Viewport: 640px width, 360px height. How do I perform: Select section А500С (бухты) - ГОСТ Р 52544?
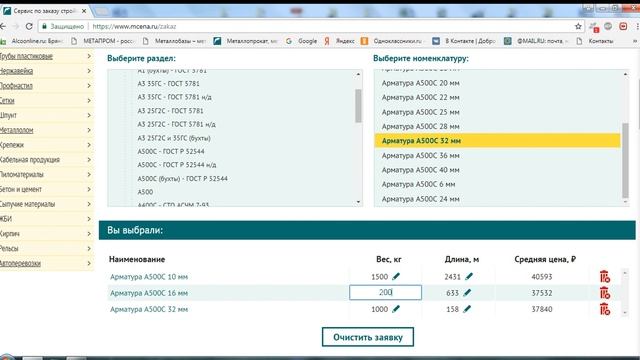pos(182,178)
